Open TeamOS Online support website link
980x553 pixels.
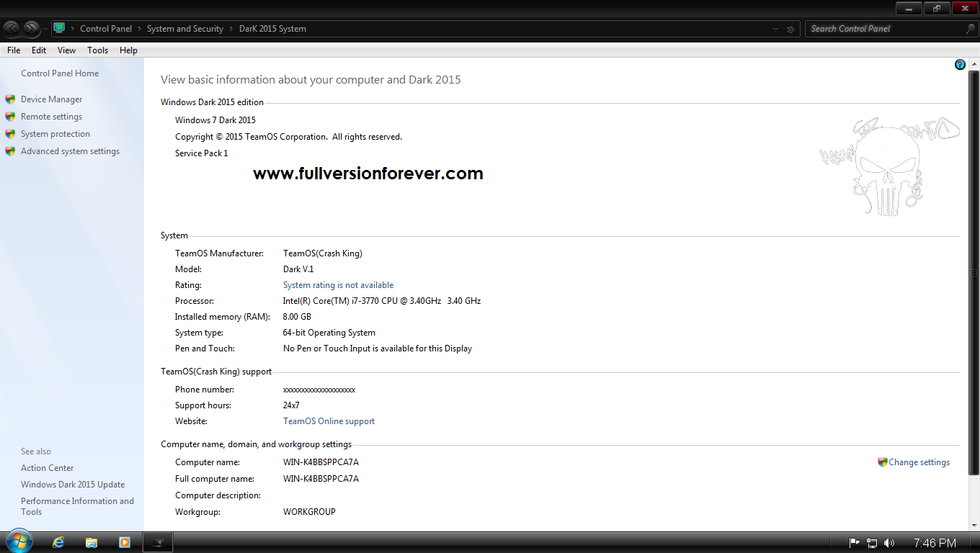pyautogui.click(x=329, y=421)
